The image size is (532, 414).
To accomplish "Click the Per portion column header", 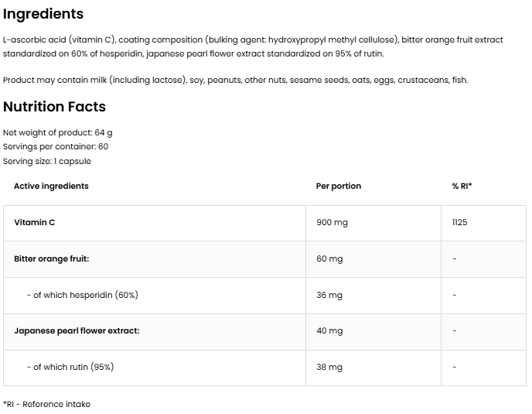I will point(339,186).
